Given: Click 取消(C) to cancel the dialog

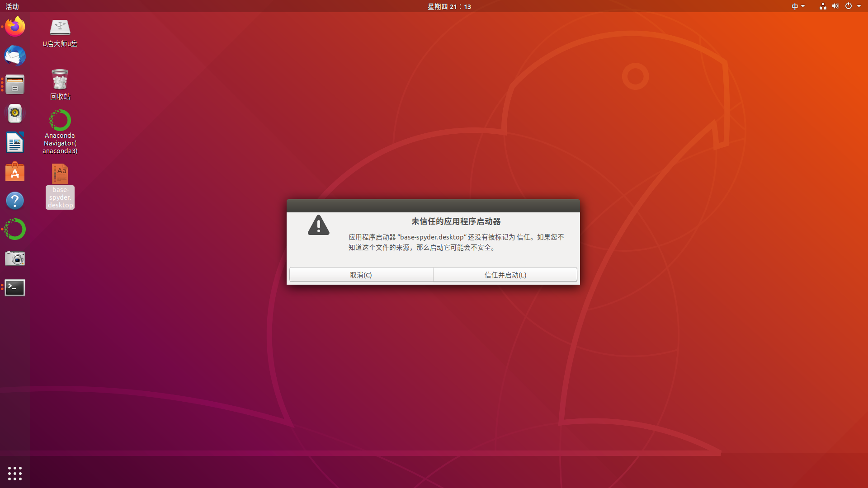Looking at the screenshot, I should tap(361, 275).
